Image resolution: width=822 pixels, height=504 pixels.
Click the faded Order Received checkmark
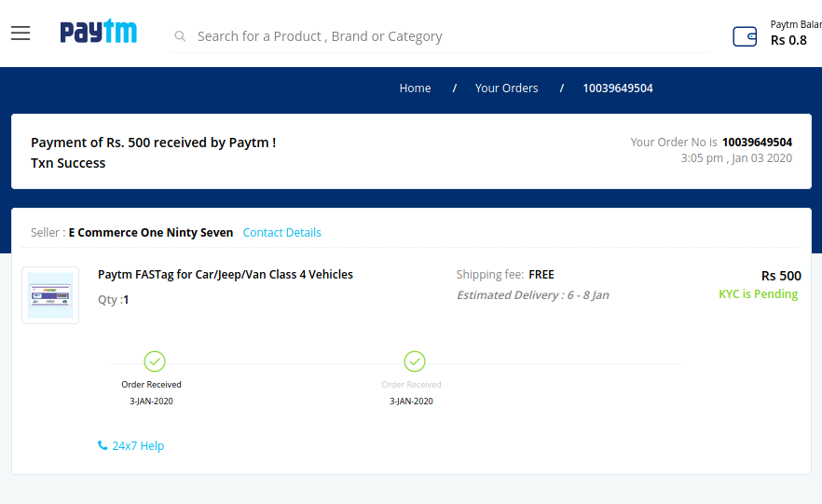click(415, 361)
